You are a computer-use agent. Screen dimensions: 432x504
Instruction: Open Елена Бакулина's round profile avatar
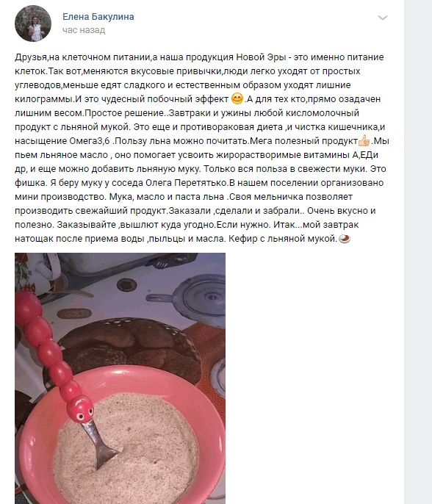click(33, 24)
